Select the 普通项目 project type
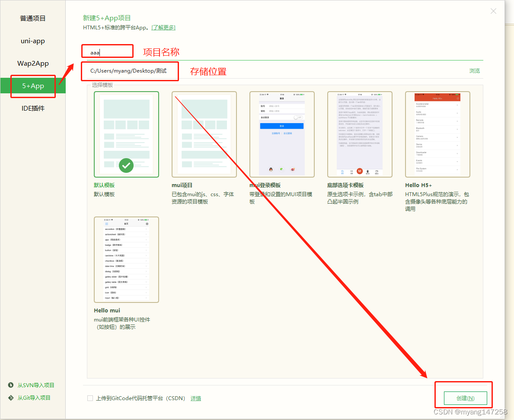Screen dimensions: 514x420 [x=33, y=18]
